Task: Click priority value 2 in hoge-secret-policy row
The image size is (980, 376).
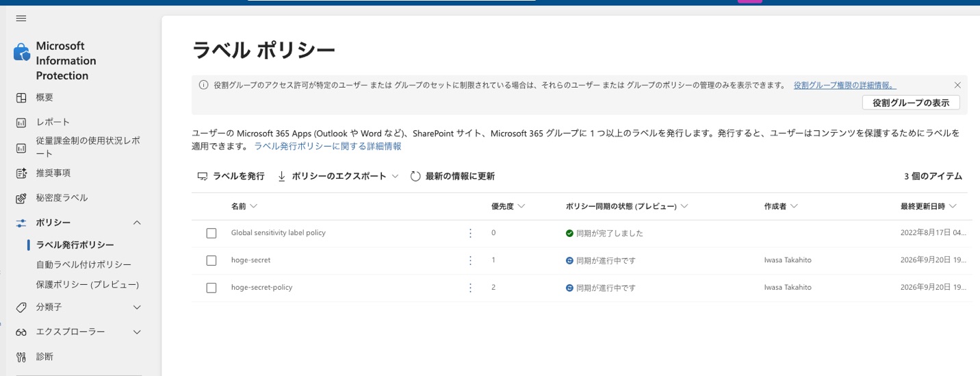Action: [x=493, y=288]
